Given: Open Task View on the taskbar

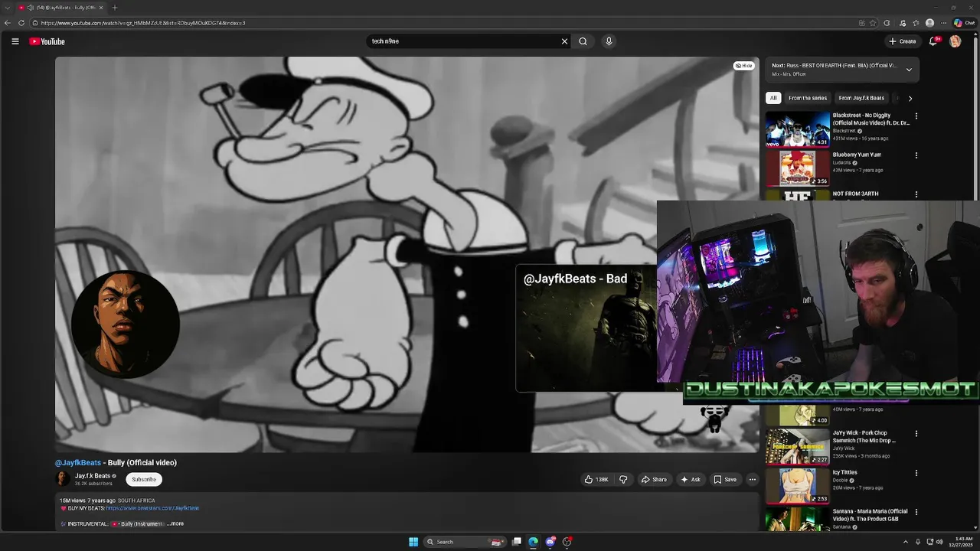Looking at the screenshot, I should 517,542.
